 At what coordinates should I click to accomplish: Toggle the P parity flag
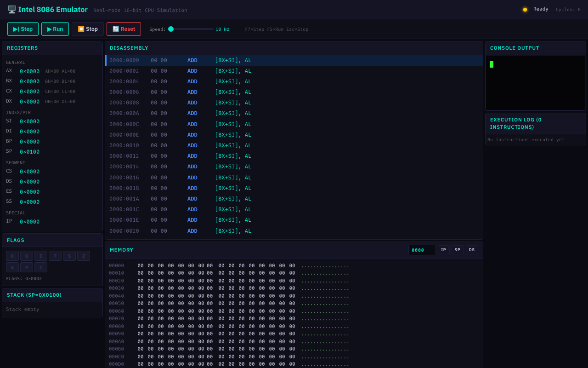tap(27, 267)
